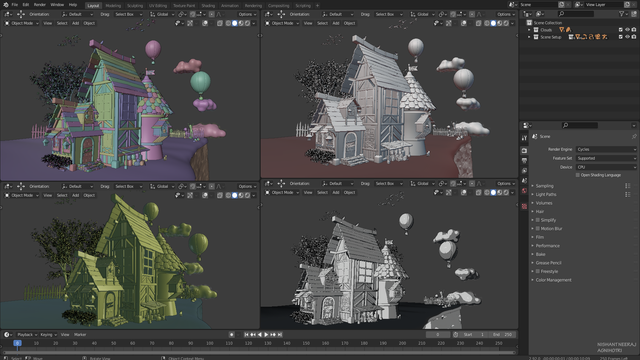Switch to the Shading workspace tab
640x360 pixels.
tap(208, 6)
